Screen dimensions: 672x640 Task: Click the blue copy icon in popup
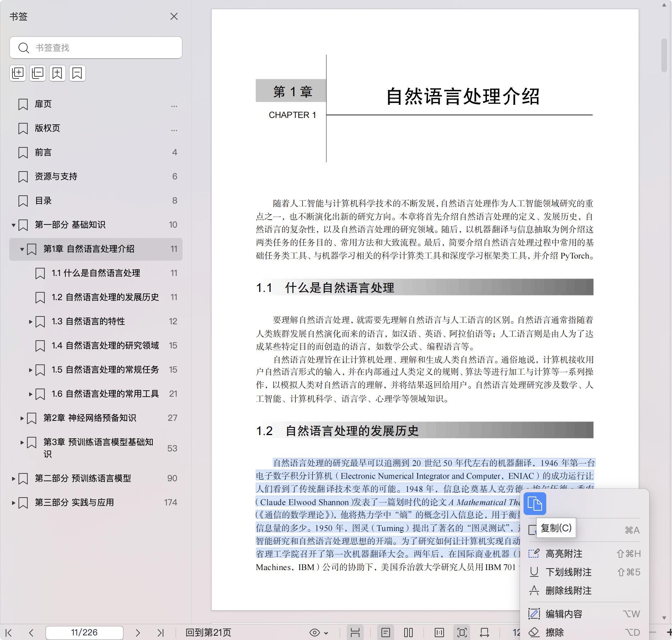(x=535, y=504)
